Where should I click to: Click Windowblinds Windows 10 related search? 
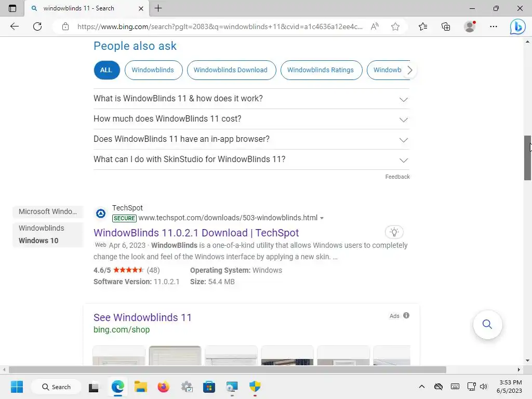point(48,234)
